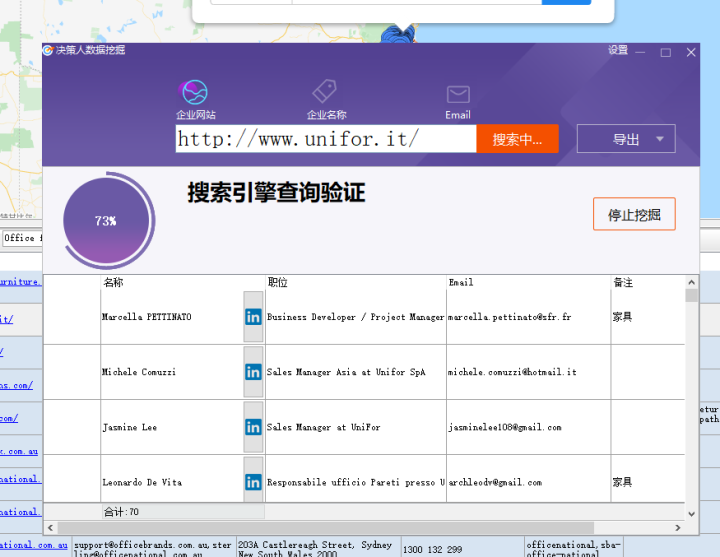Screen dimensions: 720x557
Task: Click the Email column header
Action: [x=529, y=282]
